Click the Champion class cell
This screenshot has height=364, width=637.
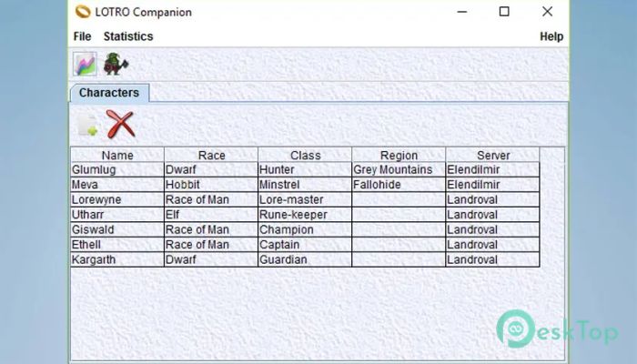305,230
